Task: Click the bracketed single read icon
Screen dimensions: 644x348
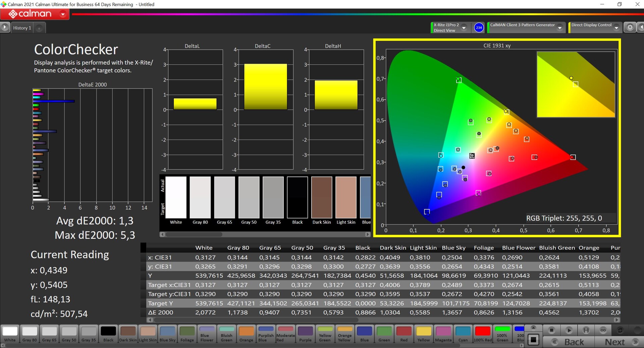Action: click(x=586, y=330)
